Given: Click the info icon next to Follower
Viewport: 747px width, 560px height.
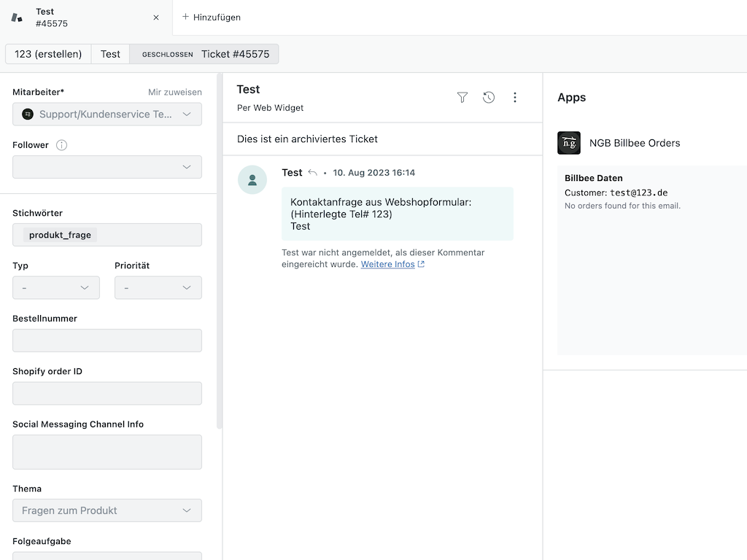Looking at the screenshot, I should [62, 144].
